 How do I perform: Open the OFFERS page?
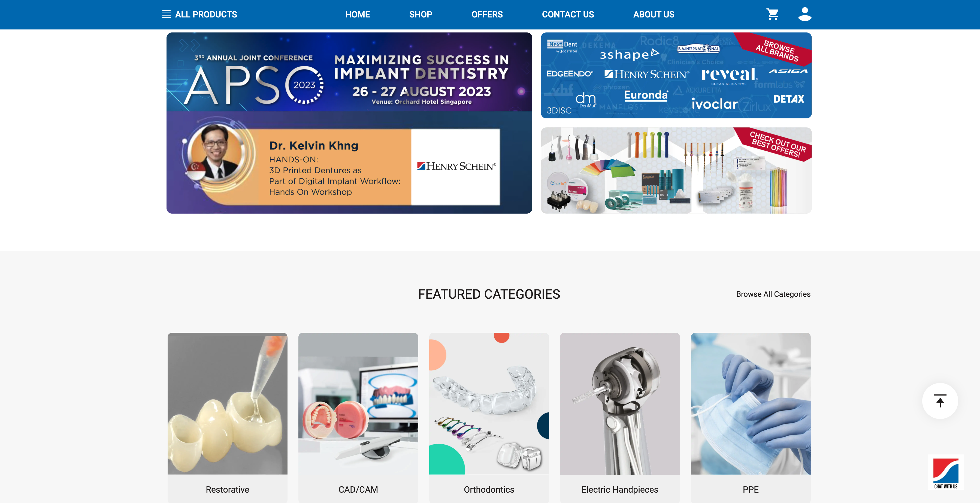[487, 14]
